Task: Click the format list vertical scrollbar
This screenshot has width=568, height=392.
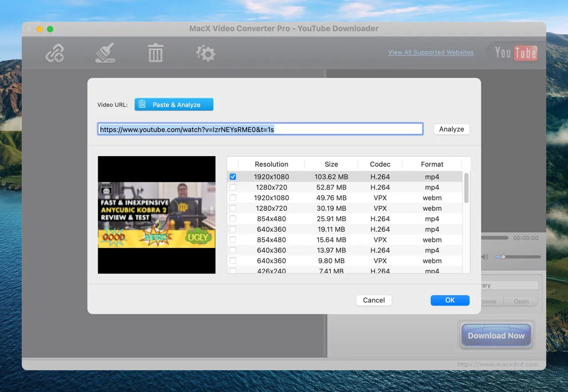Action: coord(466,188)
